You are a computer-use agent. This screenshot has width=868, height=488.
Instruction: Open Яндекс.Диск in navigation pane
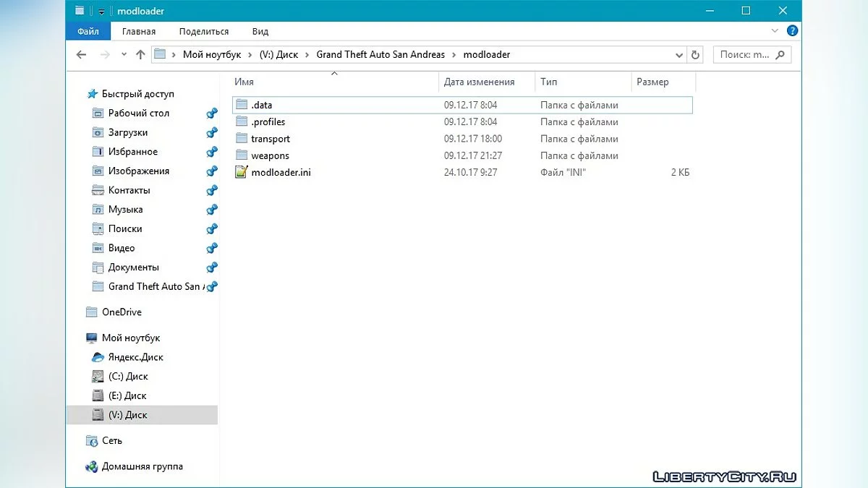(x=136, y=357)
